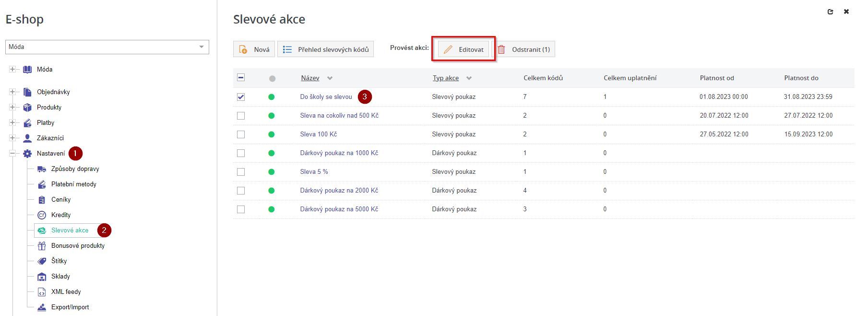The width and height of the screenshot is (868, 316).
Task: Click the Kredity coin icon
Action: coord(42,215)
